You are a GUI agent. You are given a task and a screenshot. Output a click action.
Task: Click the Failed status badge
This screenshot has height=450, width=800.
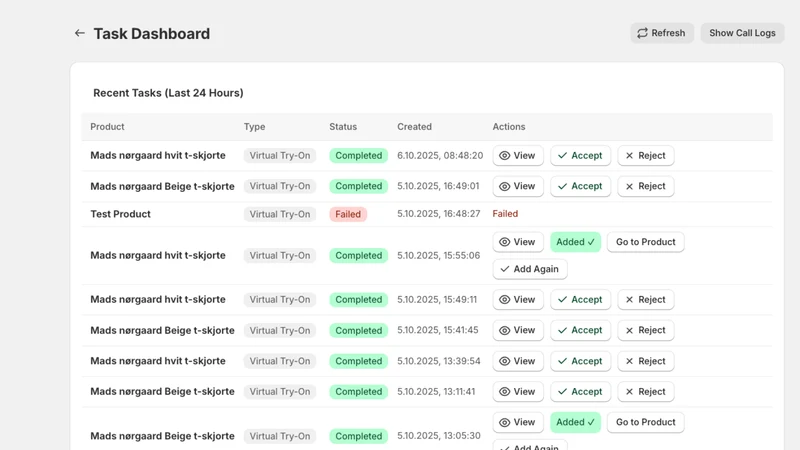click(x=348, y=214)
